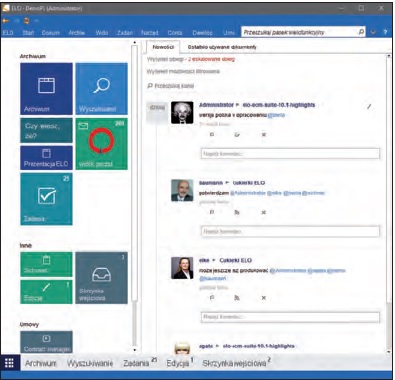Click the comment field under the Administrator post
395x380 pixels.
(x=290, y=154)
